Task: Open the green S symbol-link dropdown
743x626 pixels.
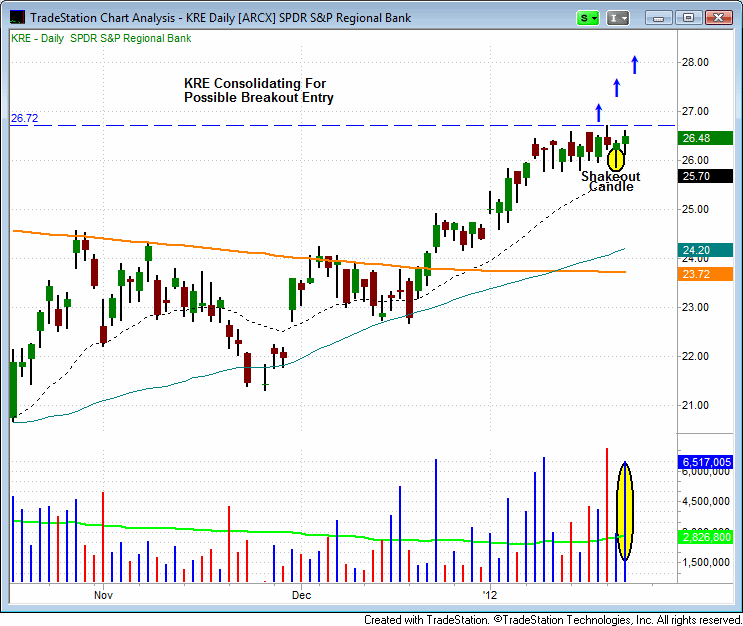Action: pyautogui.click(x=588, y=18)
